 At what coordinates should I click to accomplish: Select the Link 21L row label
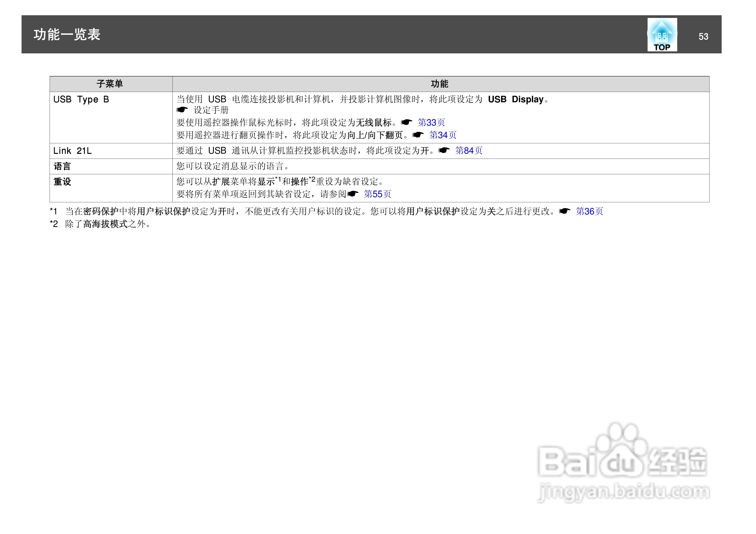(73, 151)
